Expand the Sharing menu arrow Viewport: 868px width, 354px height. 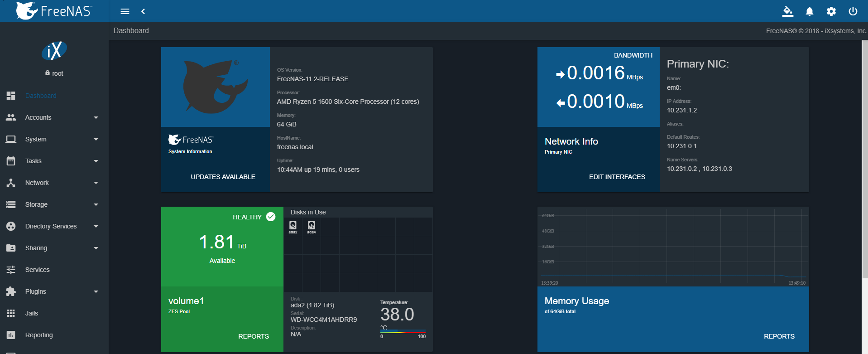[96, 248]
